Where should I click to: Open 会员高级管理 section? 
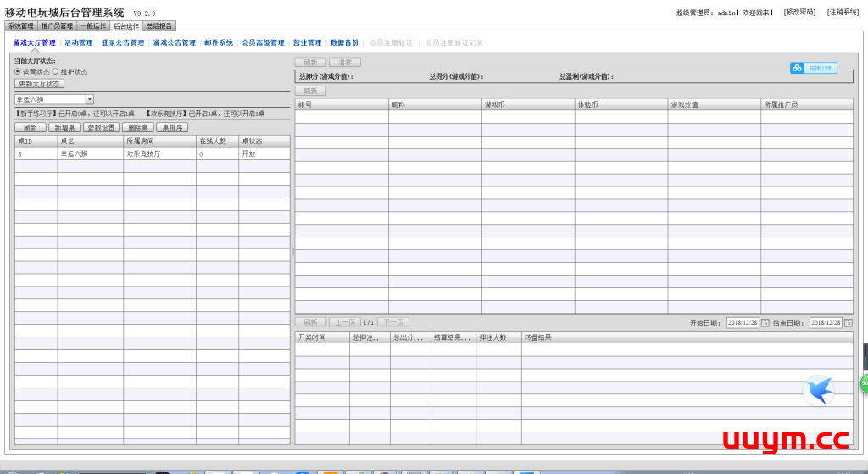tap(263, 42)
